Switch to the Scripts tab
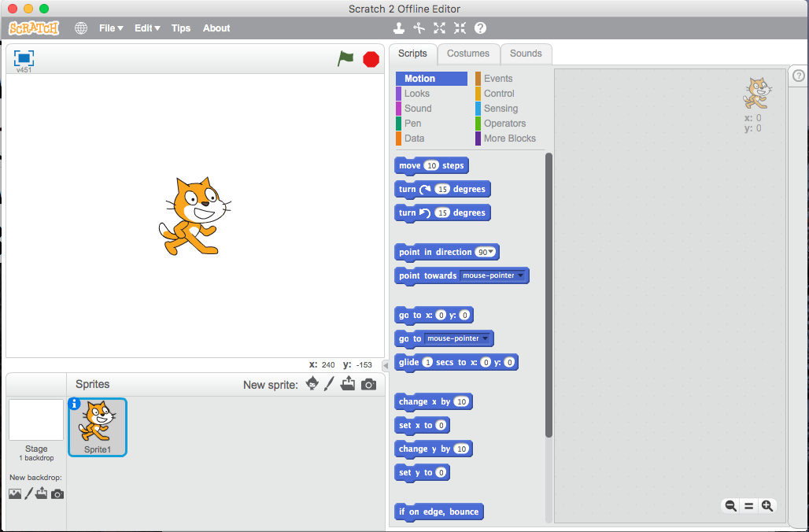Screen dimensions: 809x532 pos(412,54)
